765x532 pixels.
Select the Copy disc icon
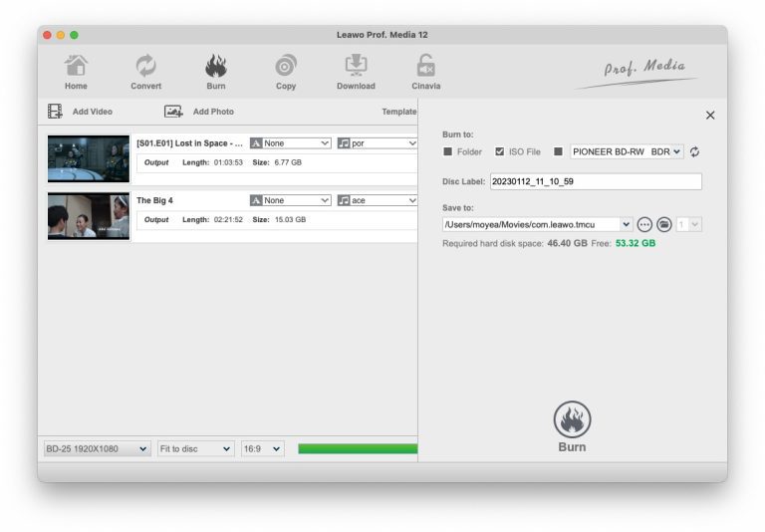pyautogui.click(x=286, y=68)
